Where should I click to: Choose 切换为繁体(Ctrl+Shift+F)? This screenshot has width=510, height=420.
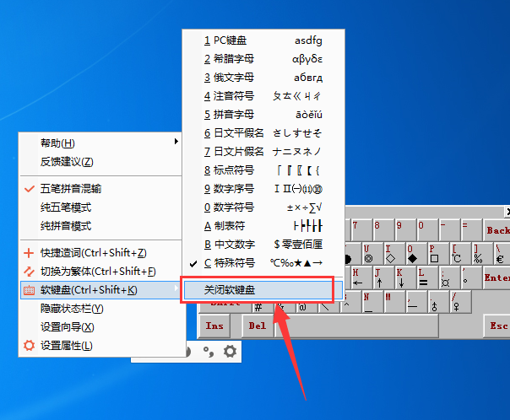click(100, 272)
